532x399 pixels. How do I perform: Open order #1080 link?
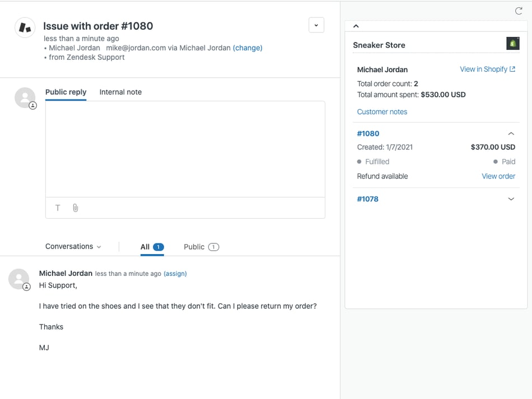(368, 134)
